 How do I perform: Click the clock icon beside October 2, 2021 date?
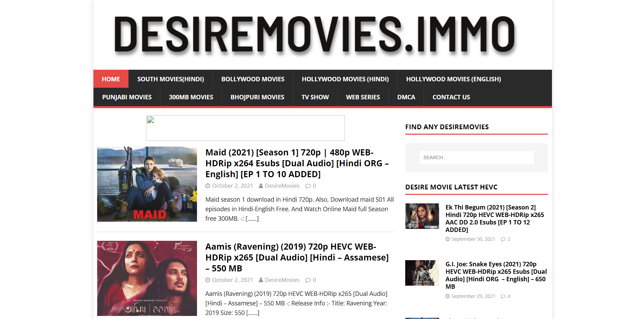pos(208,186)
